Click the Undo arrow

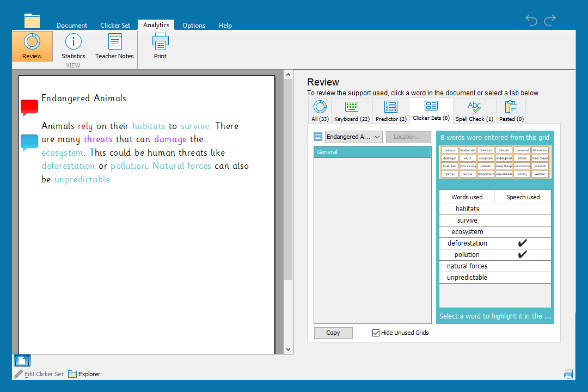pyautogui.click(x=531, y=20)
